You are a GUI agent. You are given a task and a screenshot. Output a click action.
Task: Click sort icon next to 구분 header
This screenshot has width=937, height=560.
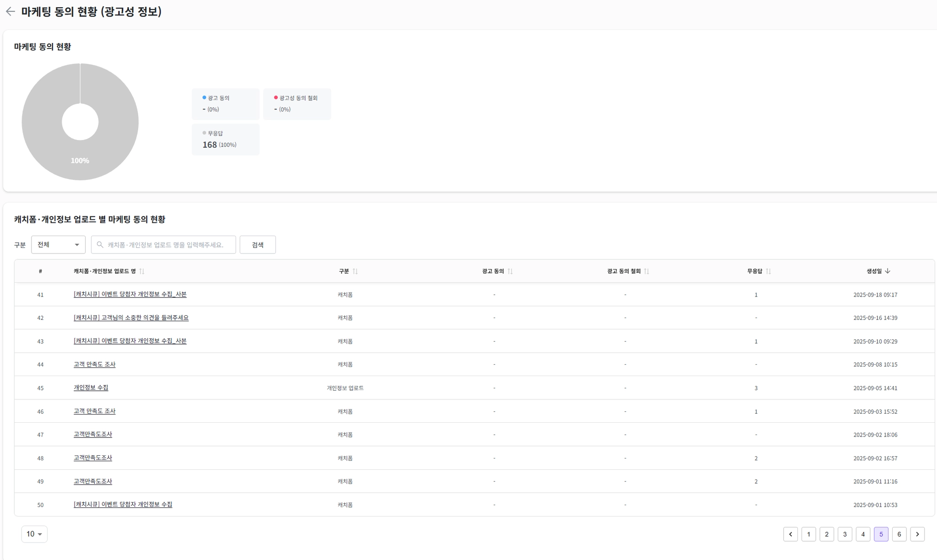pyautogui.click(x=355, y=271)
